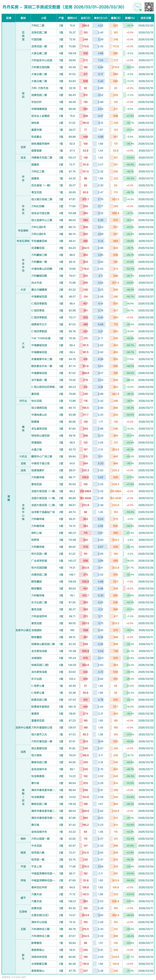156x980 pixels.
Task: Click the 怡乐花园 community name
Action: click(x=37, y=401)
